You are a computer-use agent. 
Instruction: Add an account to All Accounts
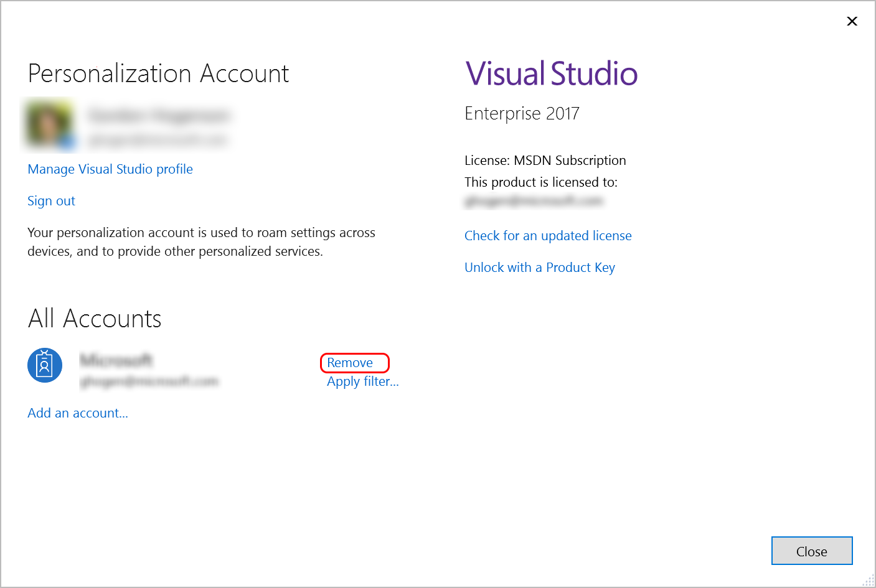click(x=77, y=413)
